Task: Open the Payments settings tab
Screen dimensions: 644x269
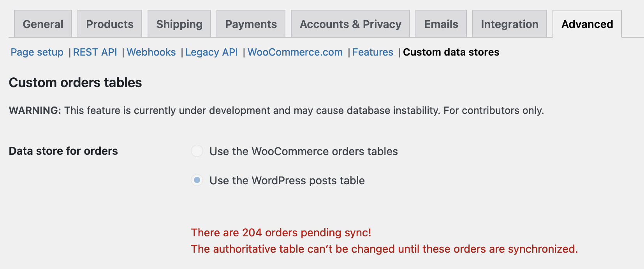Action: 251,24
